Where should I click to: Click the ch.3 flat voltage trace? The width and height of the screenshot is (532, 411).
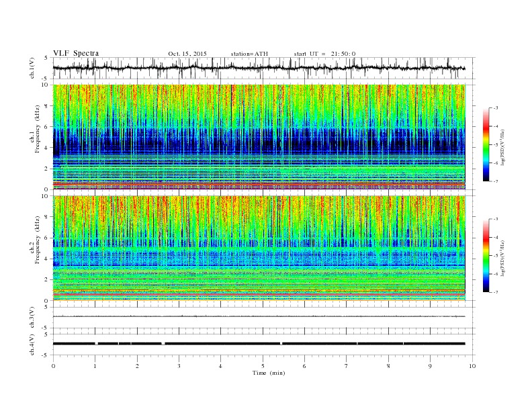pyautogui.click(x=259, y=316)
